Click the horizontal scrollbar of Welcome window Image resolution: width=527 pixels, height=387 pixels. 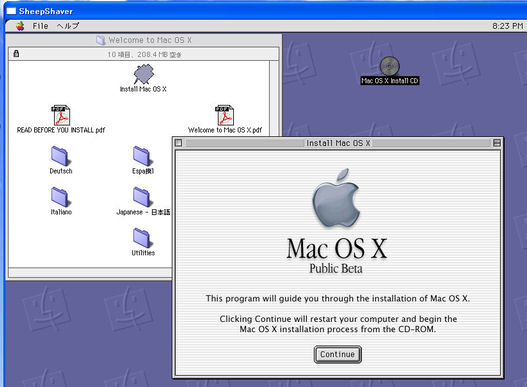90,272
